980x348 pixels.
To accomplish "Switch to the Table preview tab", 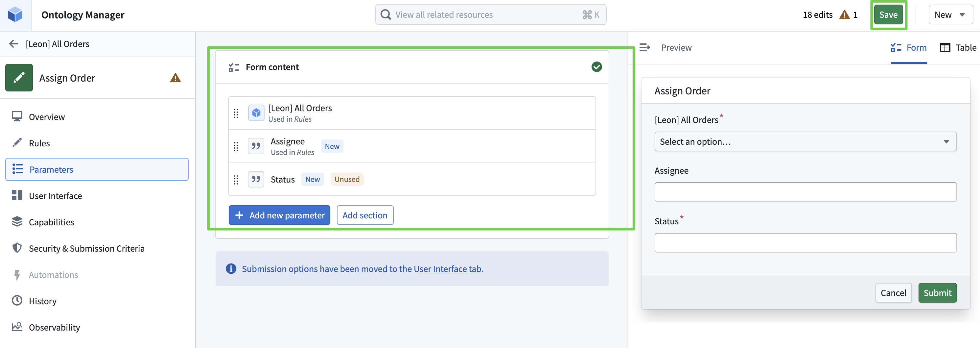I will click(x=958, y=48).
